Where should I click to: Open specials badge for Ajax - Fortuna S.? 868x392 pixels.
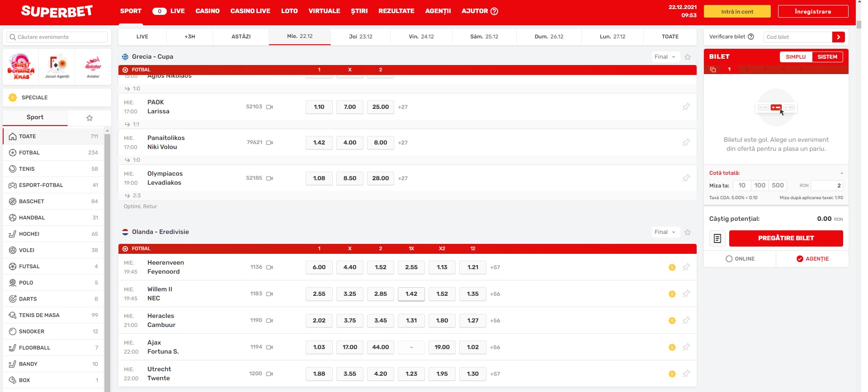pos(672,347)
